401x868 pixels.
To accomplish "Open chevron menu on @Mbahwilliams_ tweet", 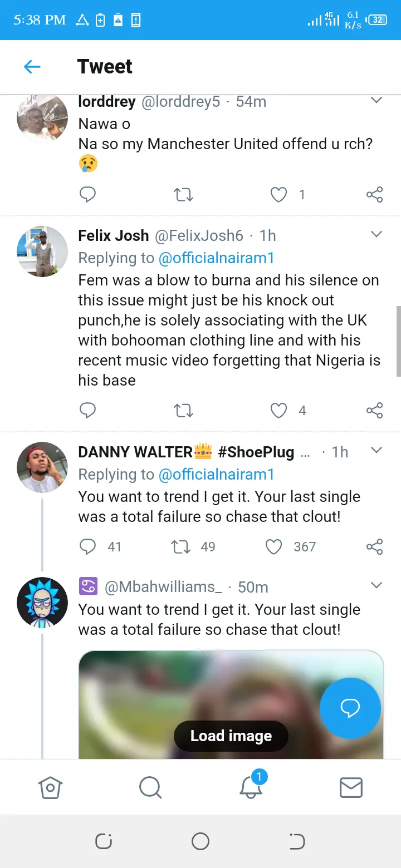I will click(x=376, y=585).
